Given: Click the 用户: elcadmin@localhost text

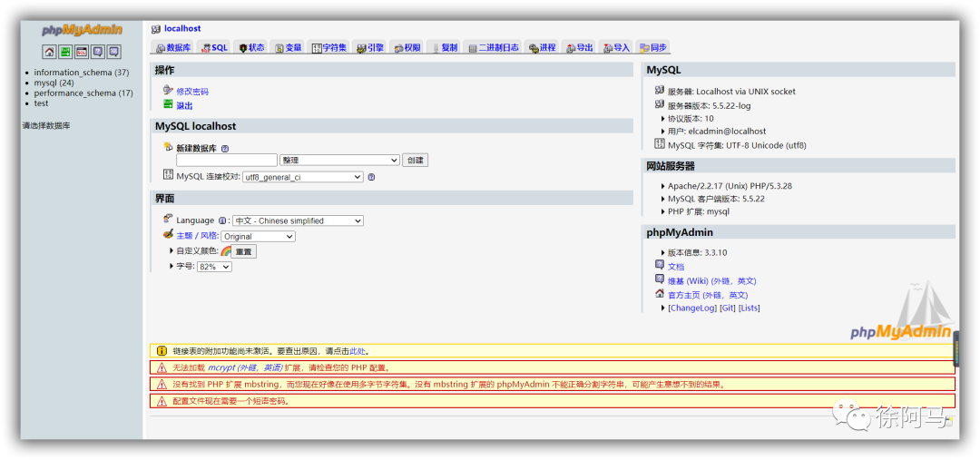Looking at the screenshot, I should [x=717, y=132].
